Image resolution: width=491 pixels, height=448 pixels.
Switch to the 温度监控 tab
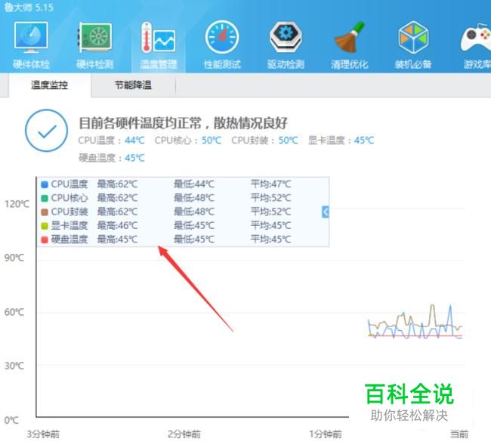point(49,85)
